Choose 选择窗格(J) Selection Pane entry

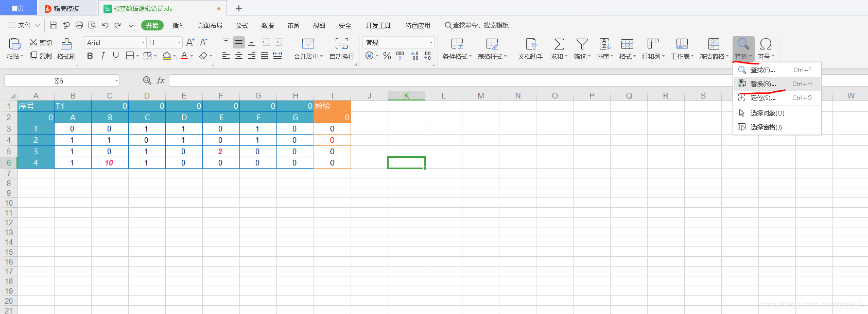click(x=777, y=127)
